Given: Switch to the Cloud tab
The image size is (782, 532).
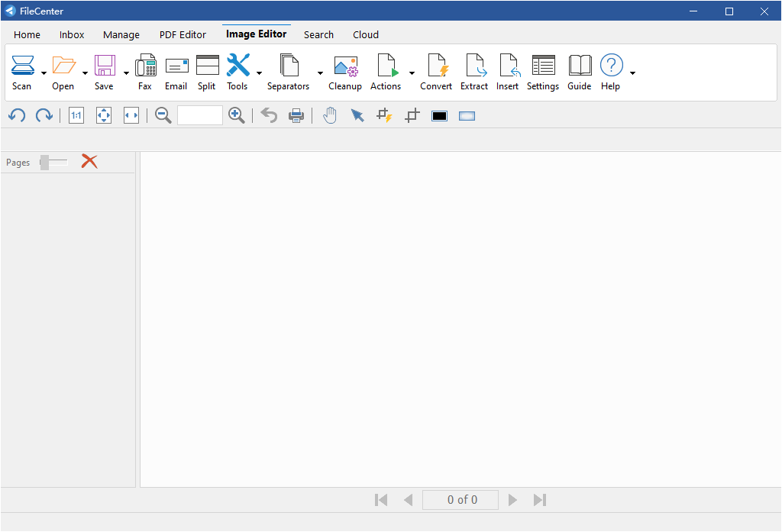Looking at the screenshot, I should click(366, 35).
